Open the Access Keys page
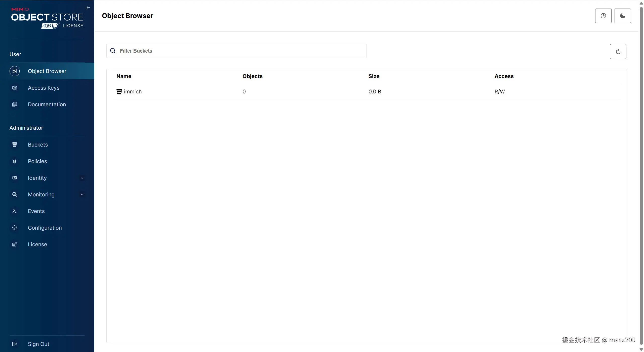 [x=44, y=88]
